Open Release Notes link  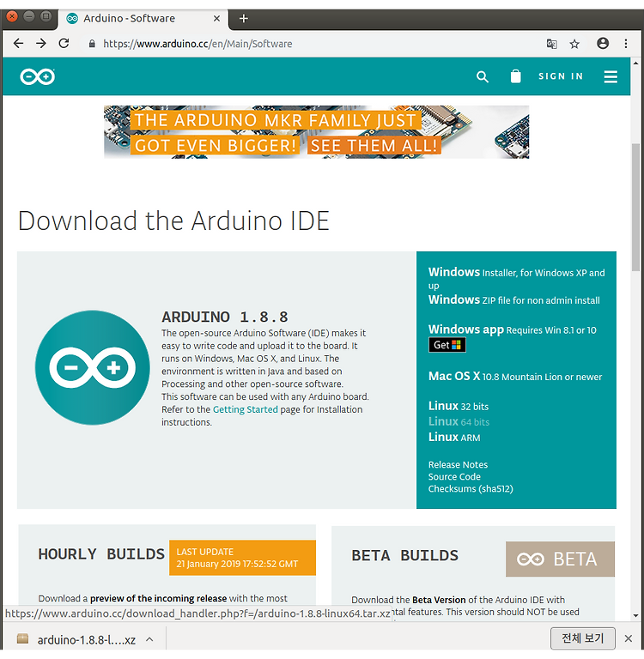click(458, 464)
